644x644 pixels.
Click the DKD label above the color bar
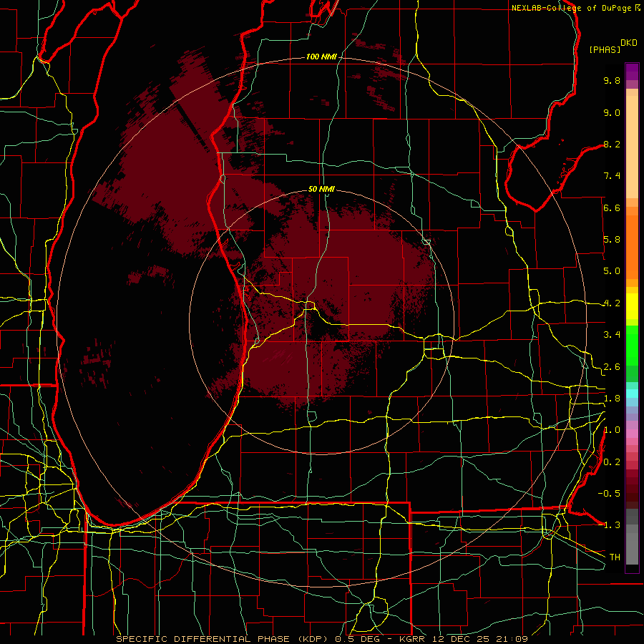coord(628,42)
